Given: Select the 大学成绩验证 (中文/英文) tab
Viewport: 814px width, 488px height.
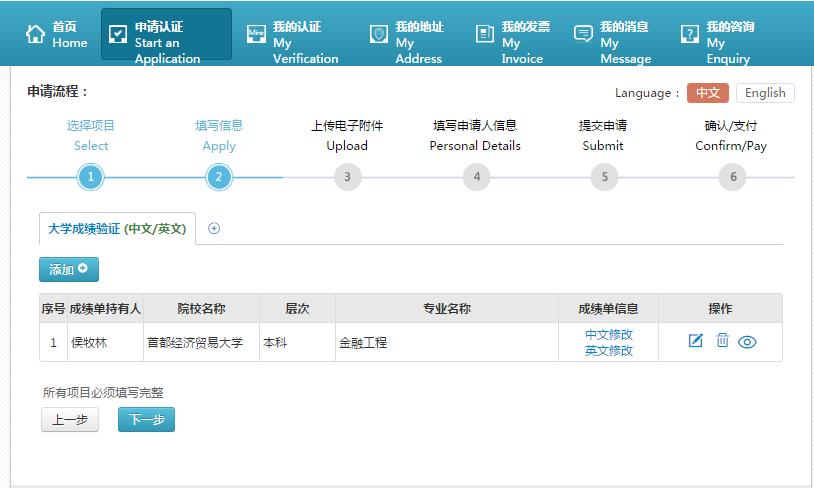Looking at the screenshot, I should pyautogui.click(x=117, y=228).
